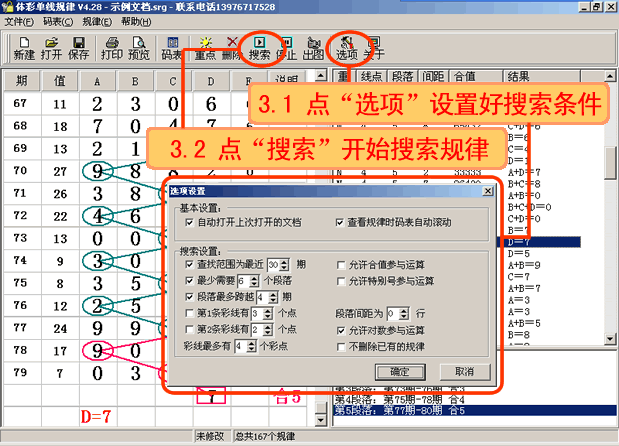Select result row D=5

pyautogui.click(x=518, y=253)
